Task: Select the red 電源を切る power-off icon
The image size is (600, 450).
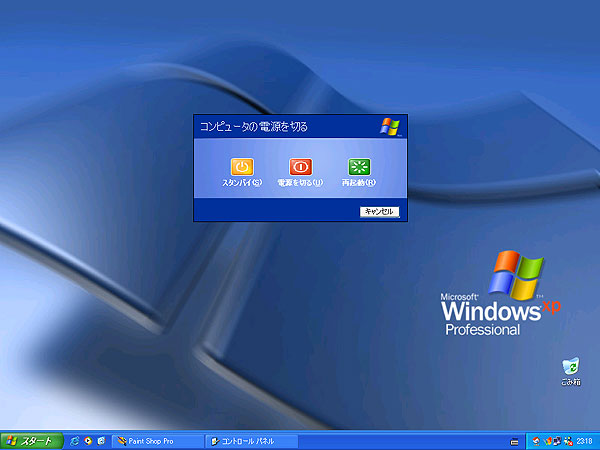Action: [x=300, y=166]
